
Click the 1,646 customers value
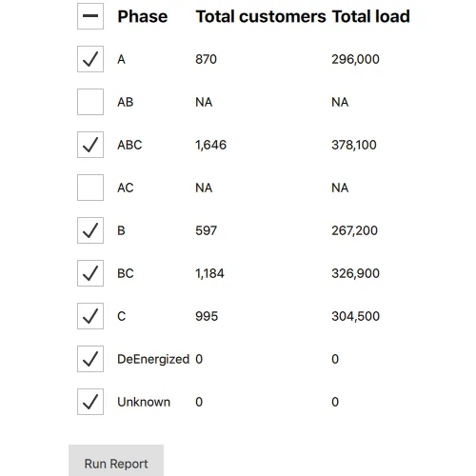[x=211, y=145]
